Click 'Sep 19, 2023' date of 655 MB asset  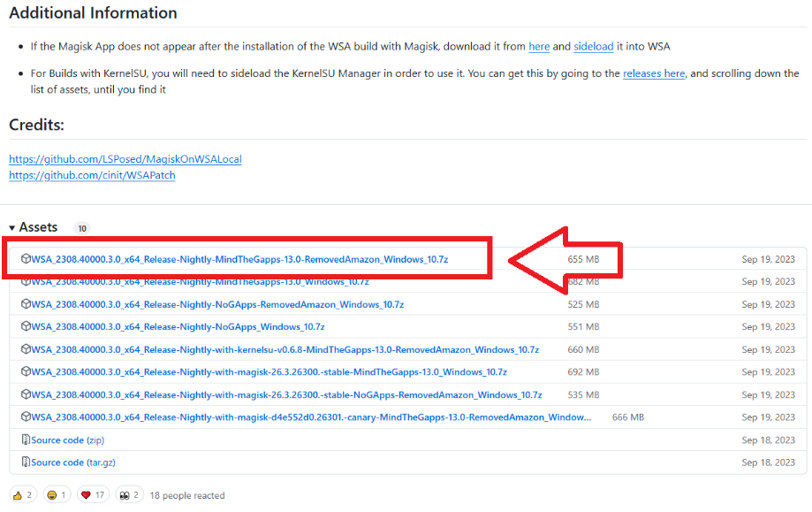(x=769, y=259)
